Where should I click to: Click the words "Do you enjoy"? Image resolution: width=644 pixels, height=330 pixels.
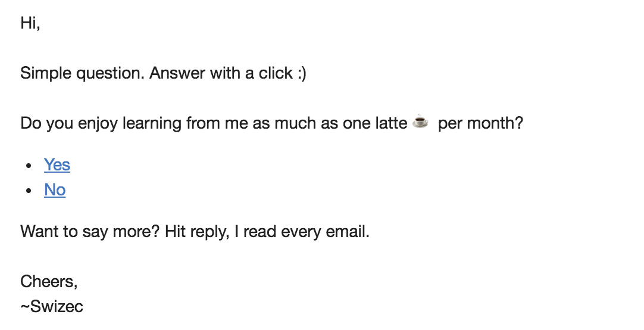coord(70,124)
